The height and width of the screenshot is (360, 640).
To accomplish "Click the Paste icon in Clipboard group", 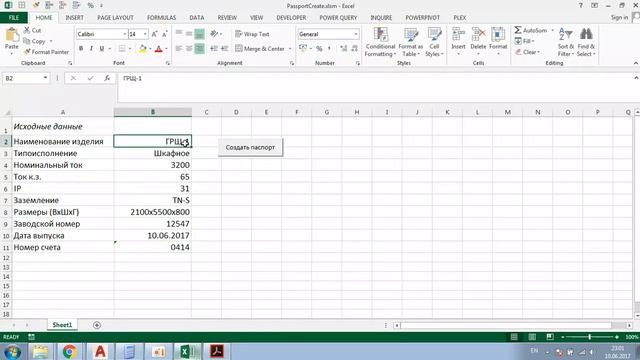I will (12, 36).
